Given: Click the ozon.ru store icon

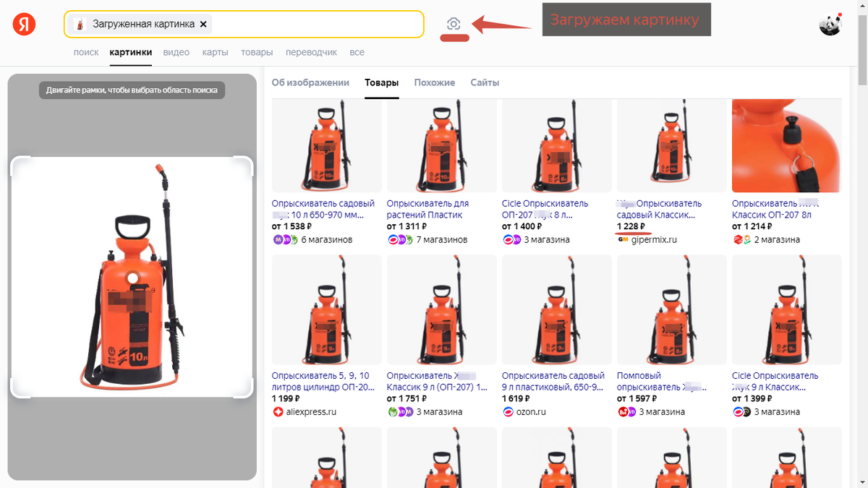Looking at the screenshot, I should coord(507,411).
